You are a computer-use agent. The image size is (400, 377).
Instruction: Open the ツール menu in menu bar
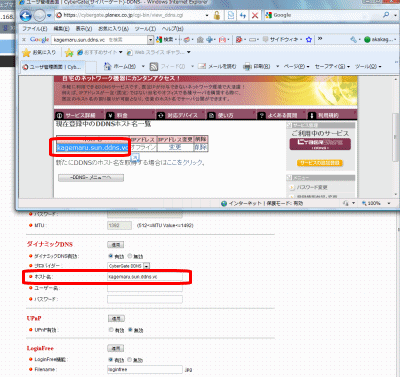click(145, 29)
